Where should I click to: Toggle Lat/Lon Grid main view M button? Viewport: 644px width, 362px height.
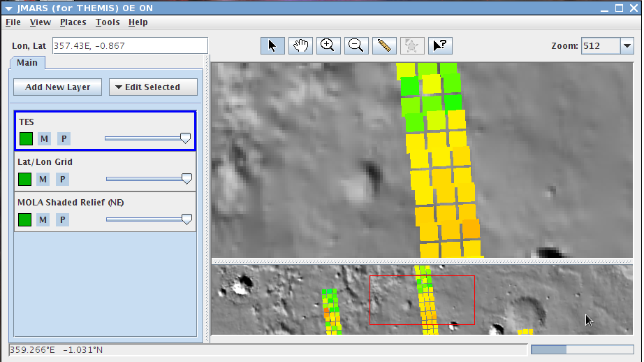click(44, 179)
